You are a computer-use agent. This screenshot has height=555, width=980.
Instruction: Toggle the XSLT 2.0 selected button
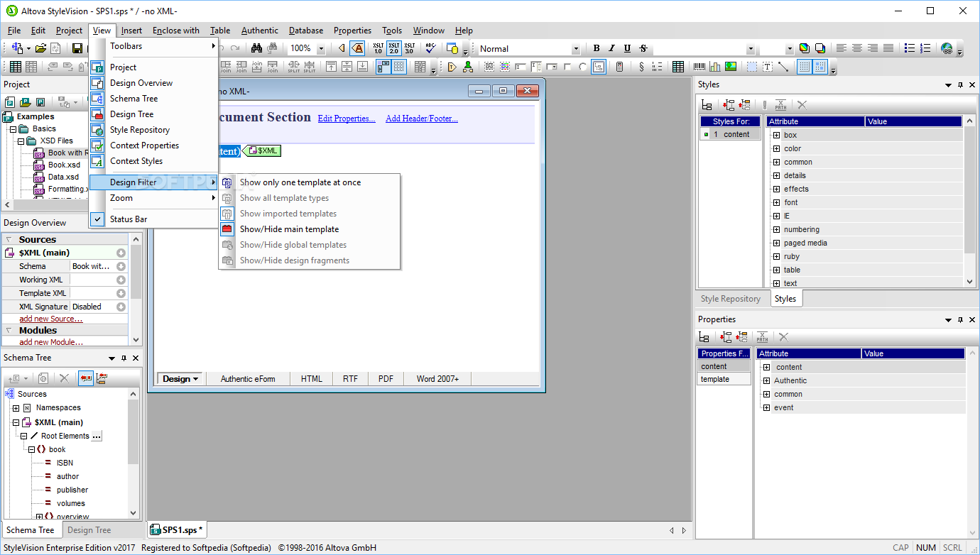tap(393, 48)
